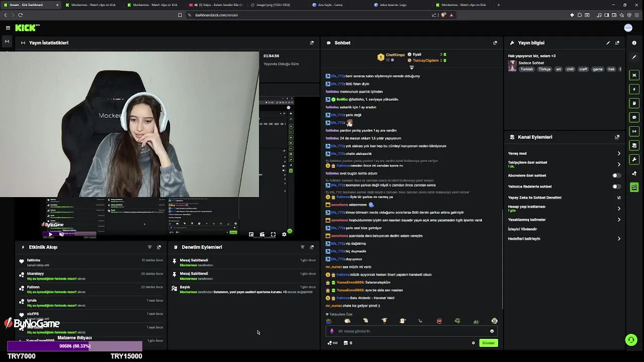644x362 pixels.
Task: Toggle the broadcast signal sidebar icon
Action: tap(634, 131)
